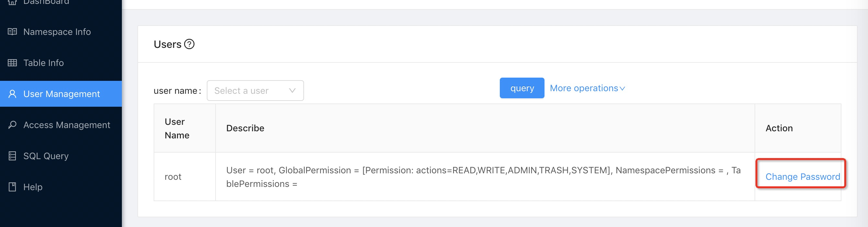This screenshot has width=868, height=227.
Task: Click the Table Info grid icon
Action: pyautogui.click(x=12, y=63)
